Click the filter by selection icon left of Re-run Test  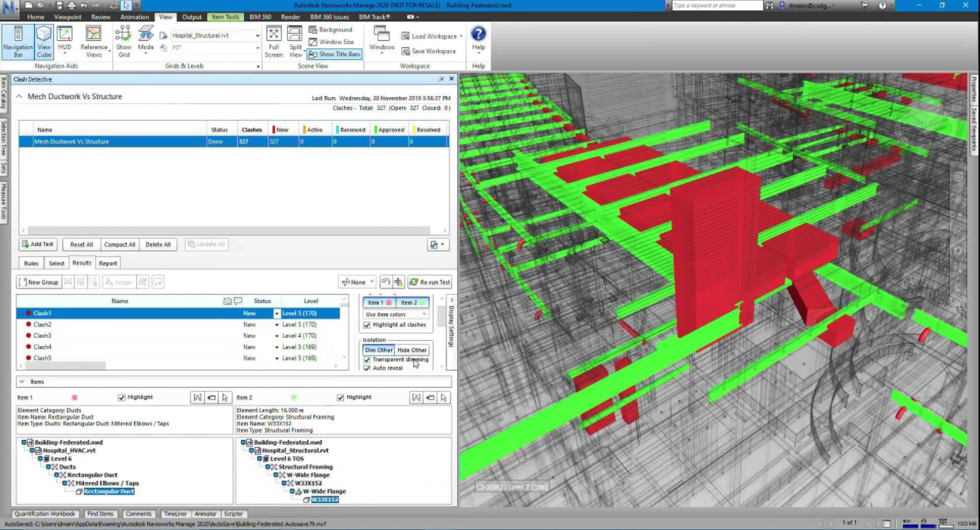click(x=399, y=282)
